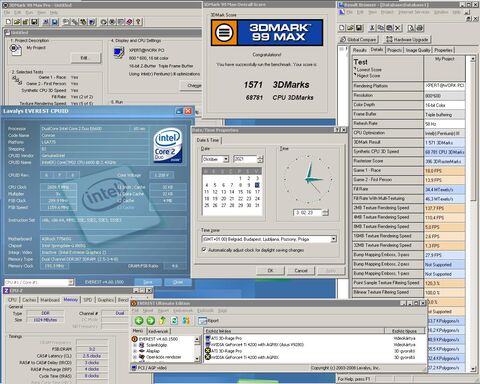480x384 pixels.
Task: Click the Open folder icon in 3DMark toolbar
Action: point(17,22)
